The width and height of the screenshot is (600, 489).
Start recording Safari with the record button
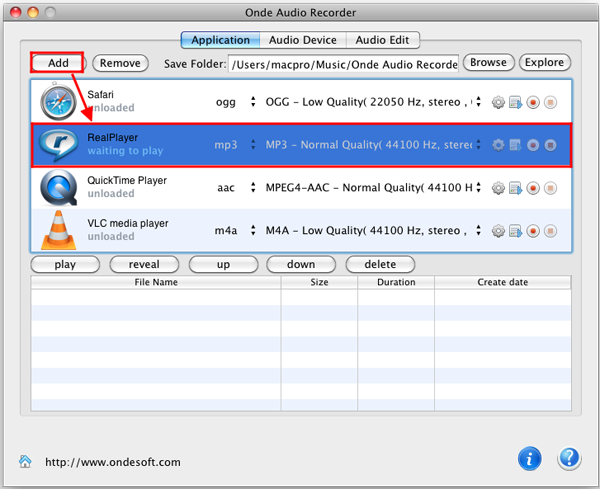pos(533,102)
